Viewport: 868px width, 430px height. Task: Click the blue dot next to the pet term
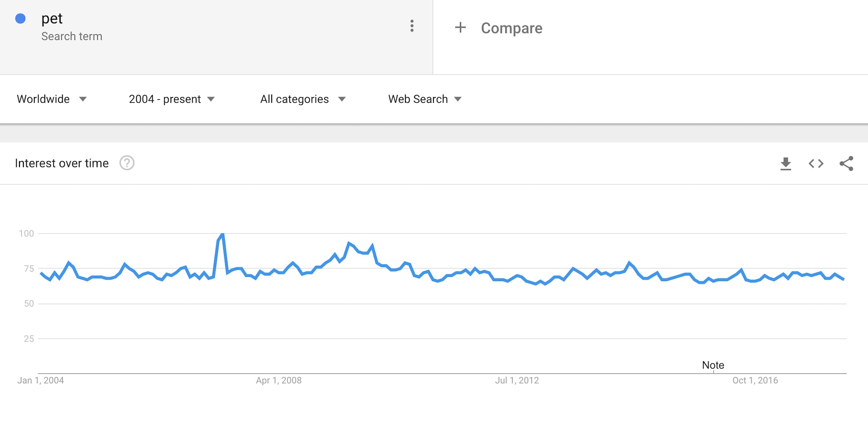point(20,19)
